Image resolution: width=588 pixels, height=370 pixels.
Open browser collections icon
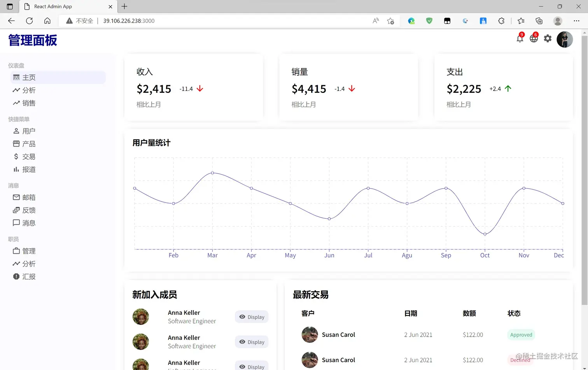point(539,21)
